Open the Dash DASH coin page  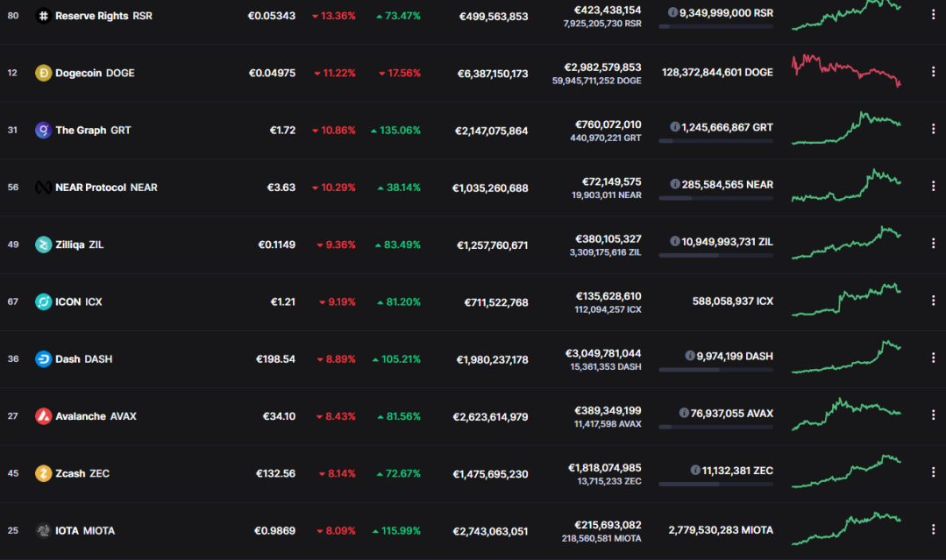[84, 359]
